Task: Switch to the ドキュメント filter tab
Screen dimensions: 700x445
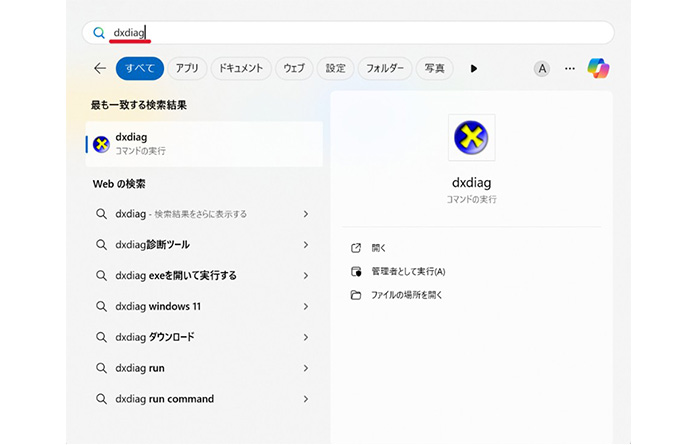Action: pyautogui.click(x=240, y=68)
